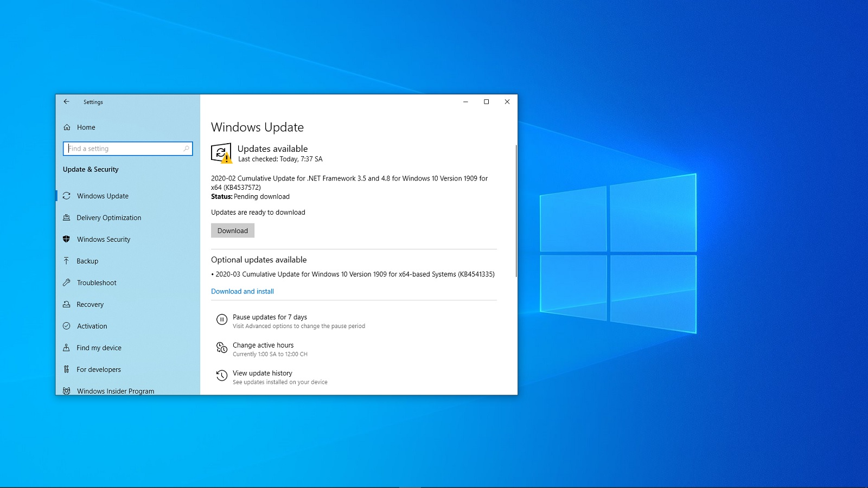The width and height of the screenshot is (868, 488).
Task: Click the Home house icon
Action: [x=67, y=127]
